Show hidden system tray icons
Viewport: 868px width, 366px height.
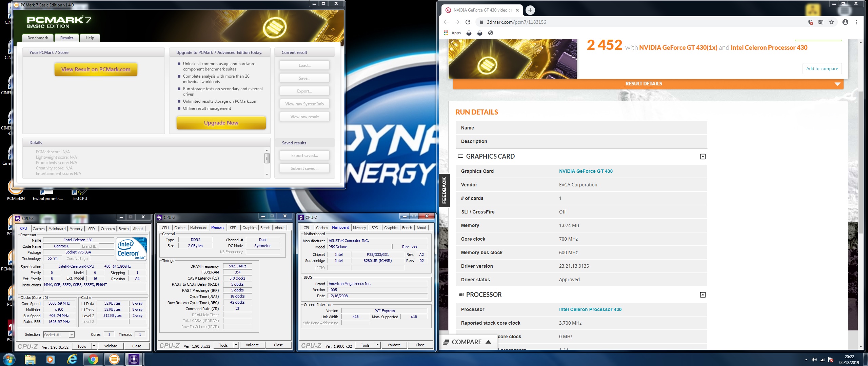click(806, 360)
